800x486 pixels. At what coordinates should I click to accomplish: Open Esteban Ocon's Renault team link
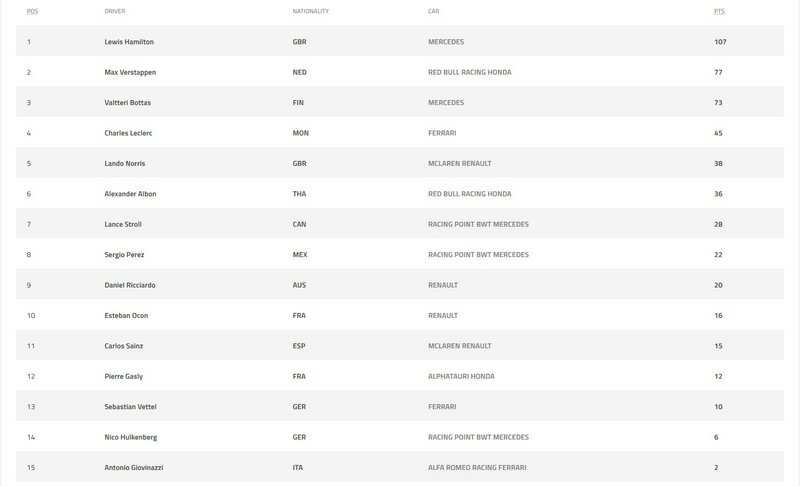pos(442,315)
